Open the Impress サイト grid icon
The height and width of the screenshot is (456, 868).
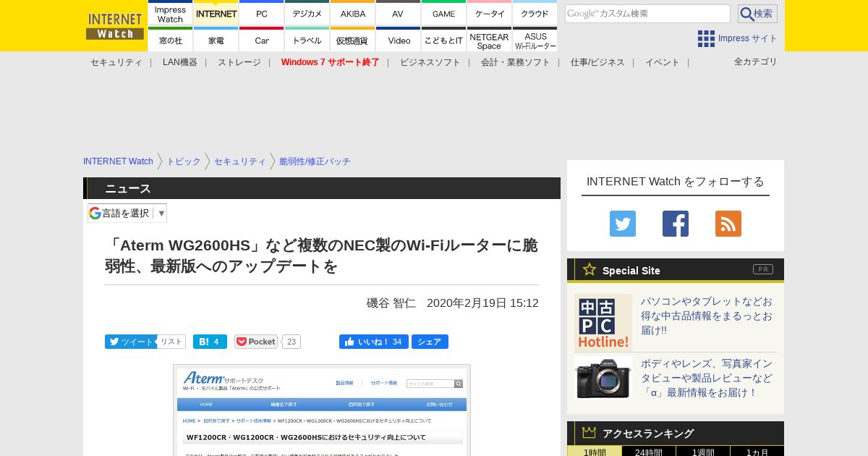click(x=706, y=38)
